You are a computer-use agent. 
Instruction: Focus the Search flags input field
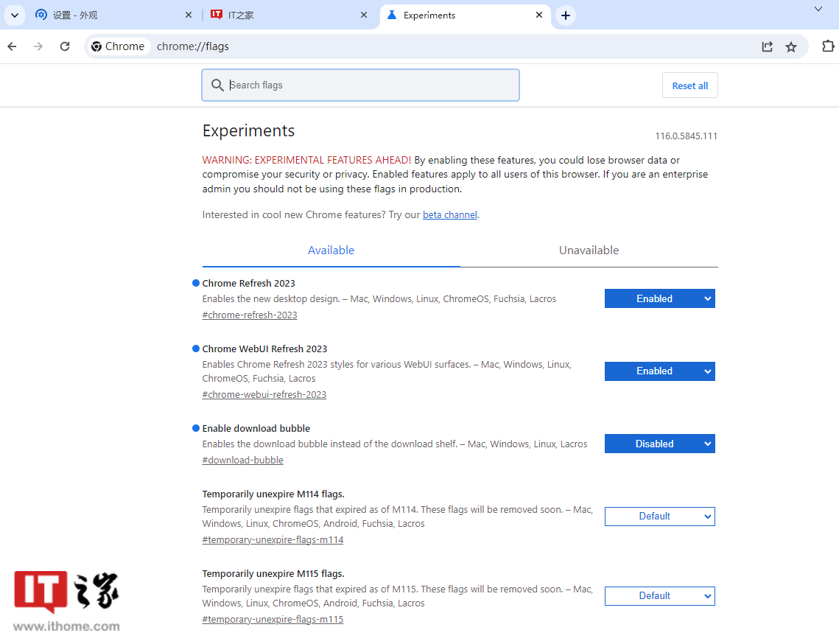(360, 85)
